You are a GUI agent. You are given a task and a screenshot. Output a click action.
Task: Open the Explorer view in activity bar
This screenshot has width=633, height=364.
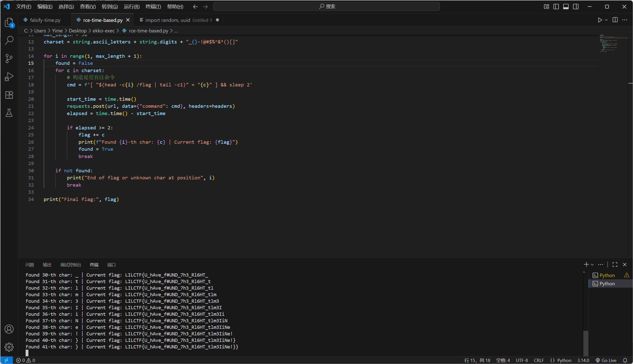(9, 22)
